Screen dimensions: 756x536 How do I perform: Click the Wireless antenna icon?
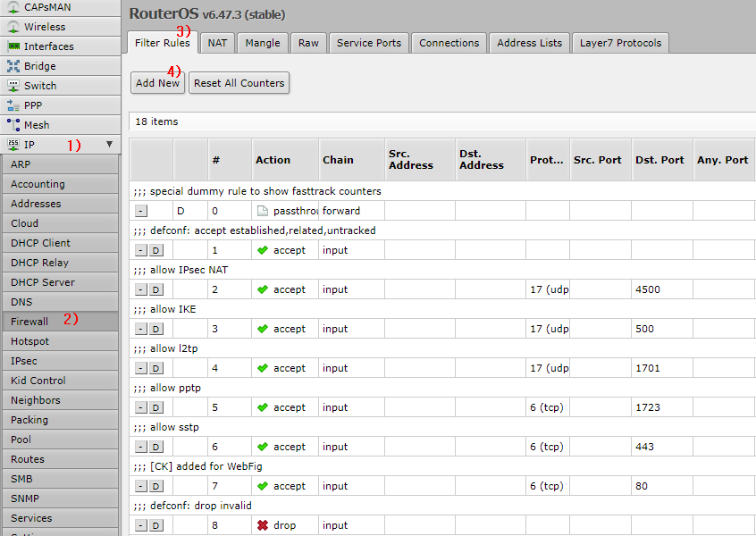[x=13, y=27]
